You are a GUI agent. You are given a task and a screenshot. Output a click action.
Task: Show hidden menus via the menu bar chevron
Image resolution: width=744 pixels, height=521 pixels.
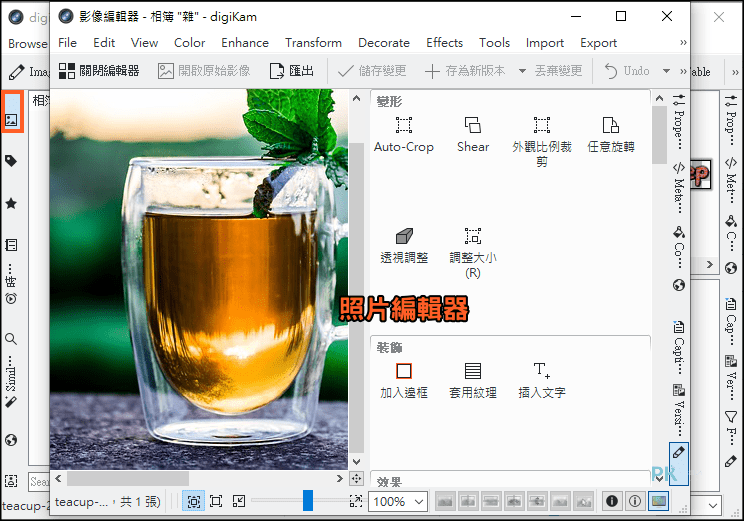pos(683,43)
